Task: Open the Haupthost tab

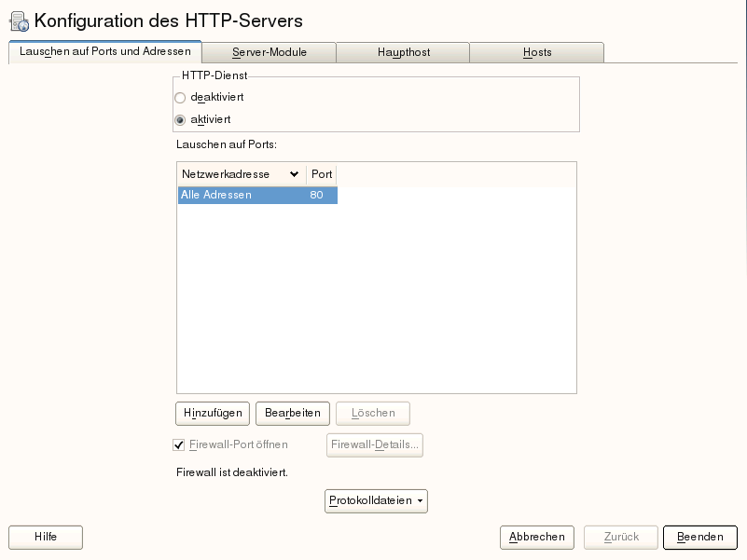Action: pos(403,53)
